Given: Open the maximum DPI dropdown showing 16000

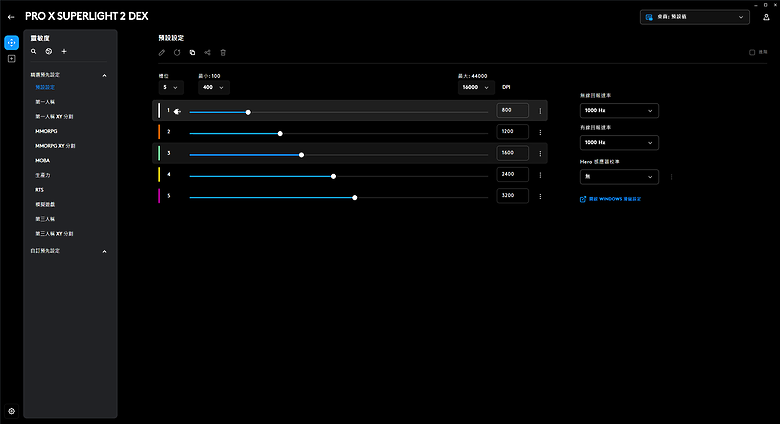Looking at the screenshot, I should pyautogui.click(x=476, y=88).
